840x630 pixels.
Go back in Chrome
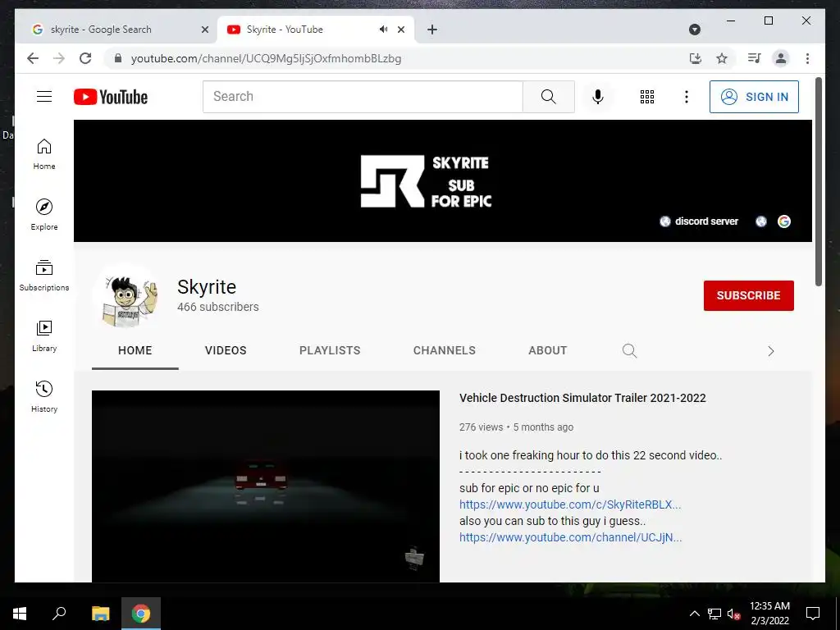point(33,58)
